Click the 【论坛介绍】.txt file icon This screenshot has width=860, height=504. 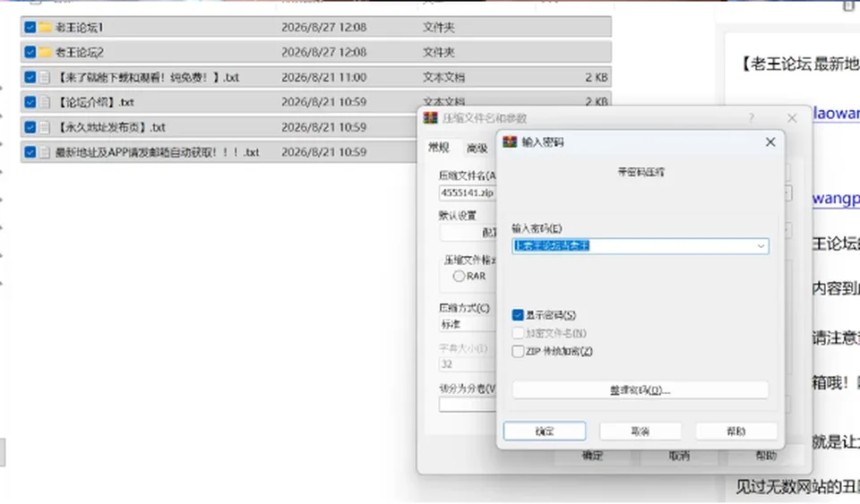pyautogui.click(x=45, y=102)
